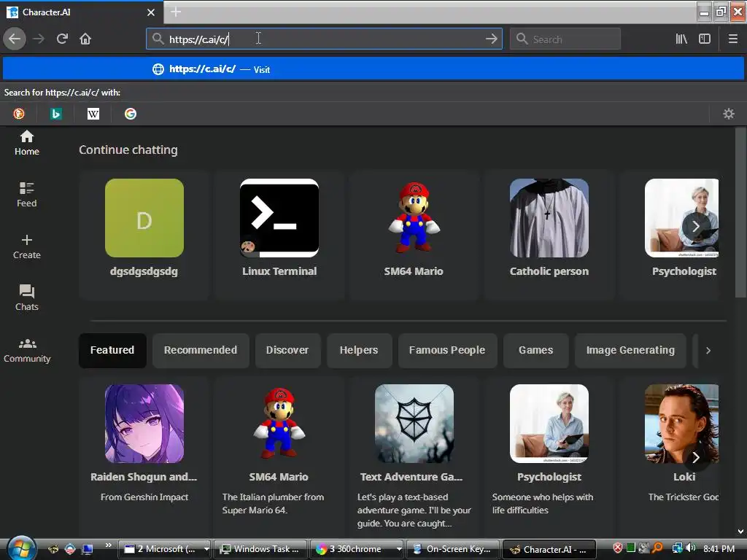
Task: Open the Linux Terminal character card
Action: point(279,234)
